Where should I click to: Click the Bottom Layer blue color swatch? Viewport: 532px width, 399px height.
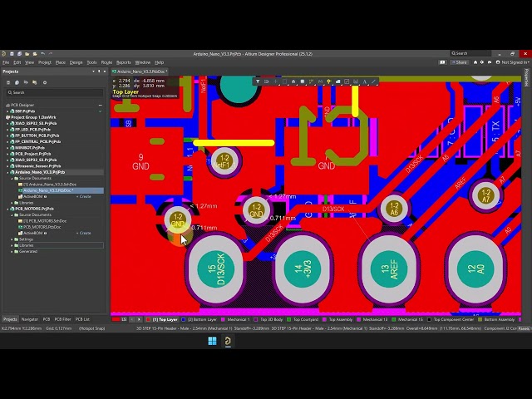(x=184, y=319)
